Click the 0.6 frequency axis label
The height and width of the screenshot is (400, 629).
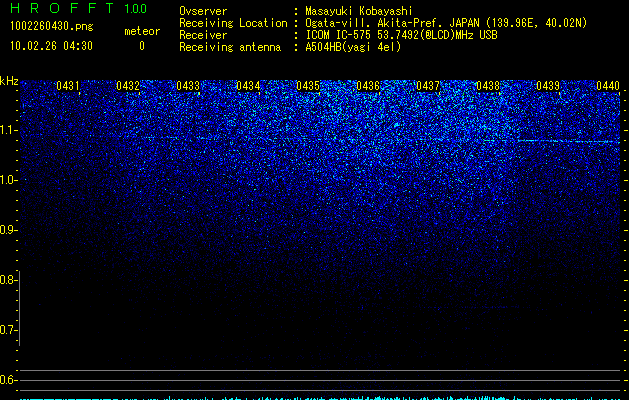coord(8,380)
